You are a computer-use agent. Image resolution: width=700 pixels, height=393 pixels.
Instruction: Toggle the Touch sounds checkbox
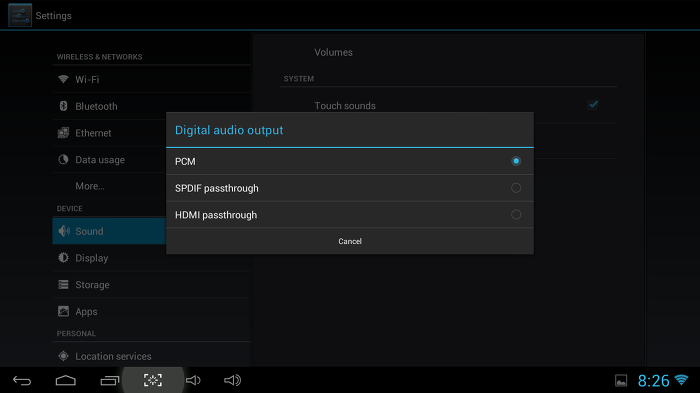[x=593, y=105]
